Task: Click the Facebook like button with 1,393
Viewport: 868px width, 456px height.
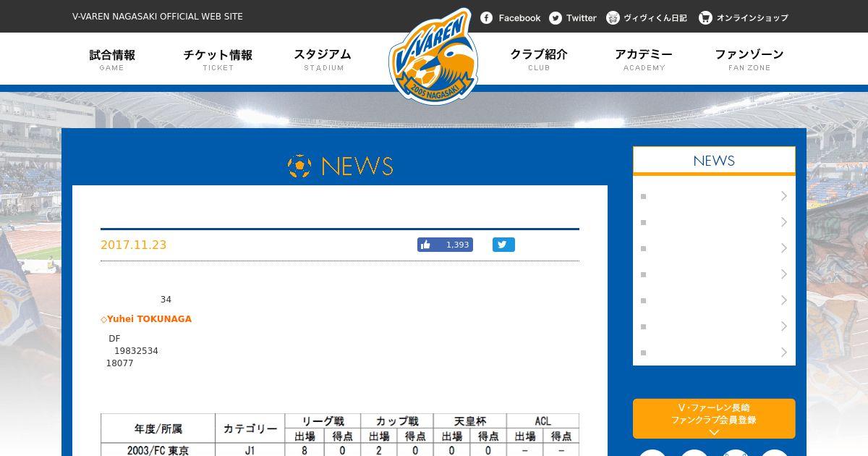Action: (x=445, y=245)
